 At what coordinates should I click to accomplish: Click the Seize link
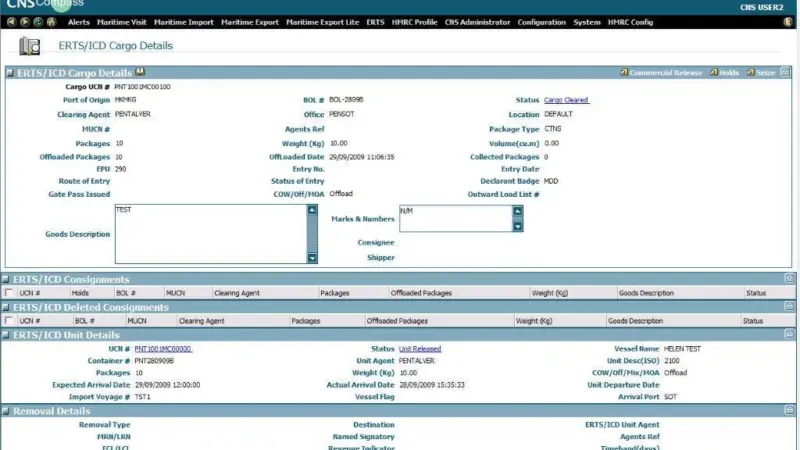(x=766, y=73)
